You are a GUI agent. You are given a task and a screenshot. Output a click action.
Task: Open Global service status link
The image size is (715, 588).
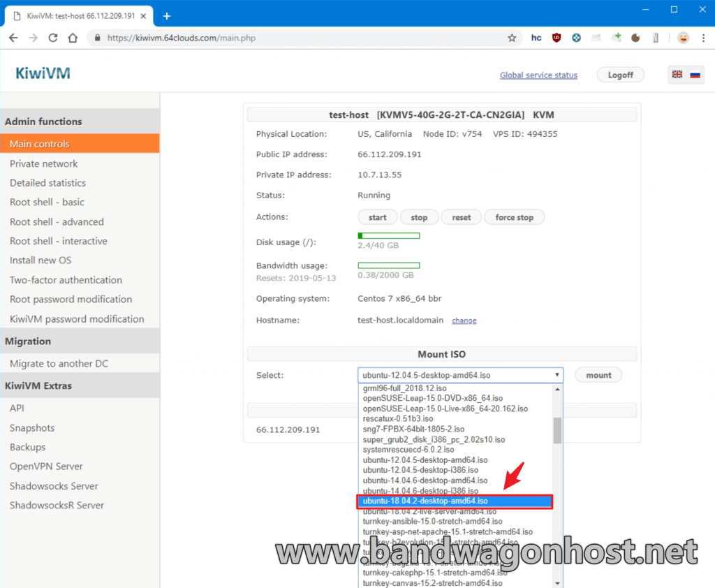[x=538, y=75]
